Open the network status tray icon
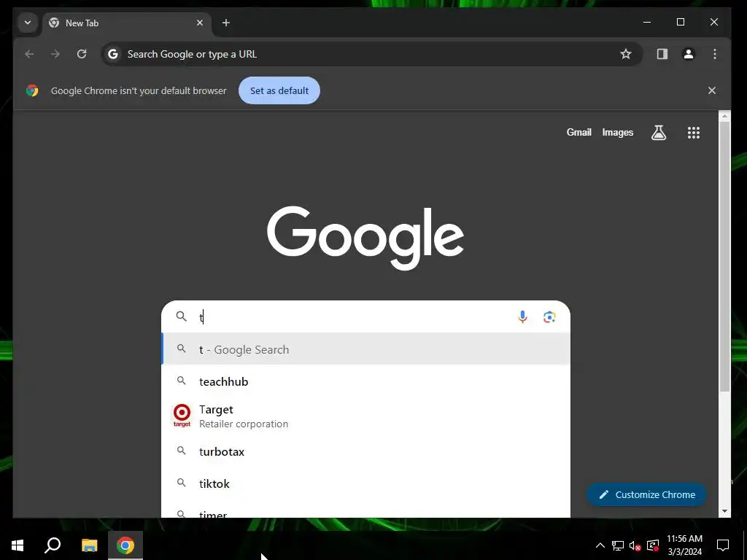This screenshot has height=560, width=747. click(618, 545)
